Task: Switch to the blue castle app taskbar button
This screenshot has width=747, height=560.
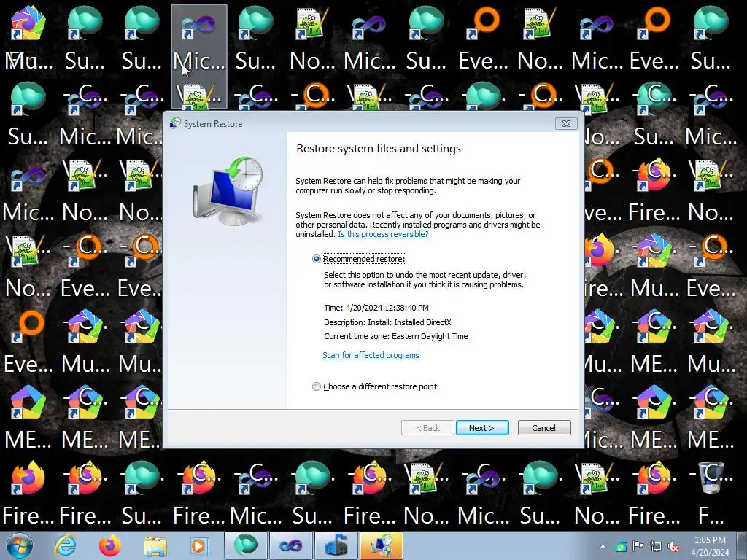Action: click(x=336, y=545)
